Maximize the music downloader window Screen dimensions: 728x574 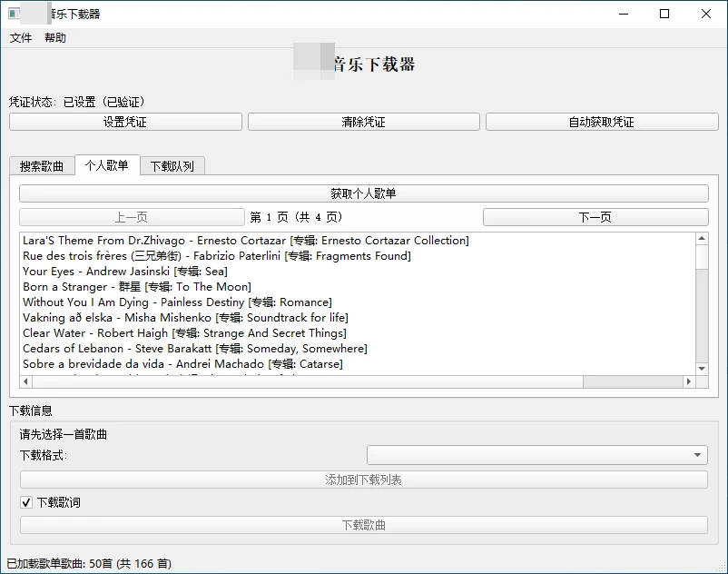click(x=664, y=14)
